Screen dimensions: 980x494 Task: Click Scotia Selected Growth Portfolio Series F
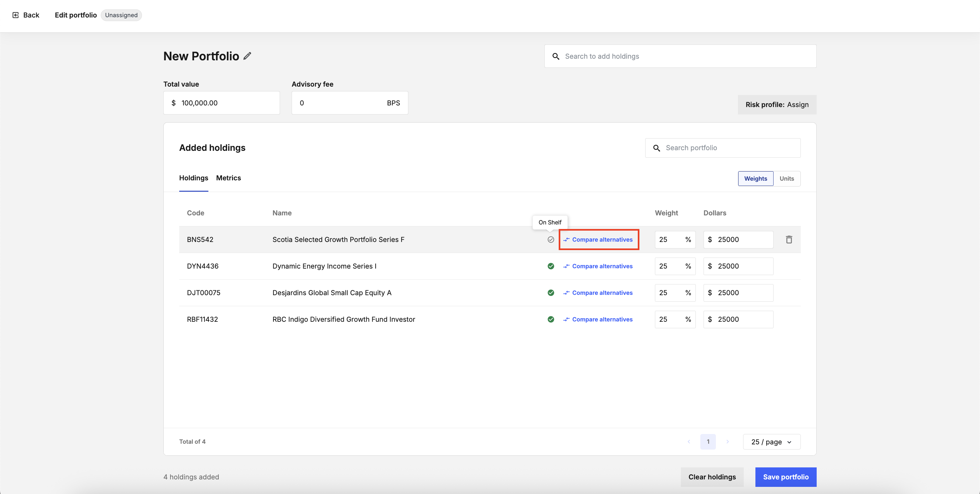[x=338, y=240]
